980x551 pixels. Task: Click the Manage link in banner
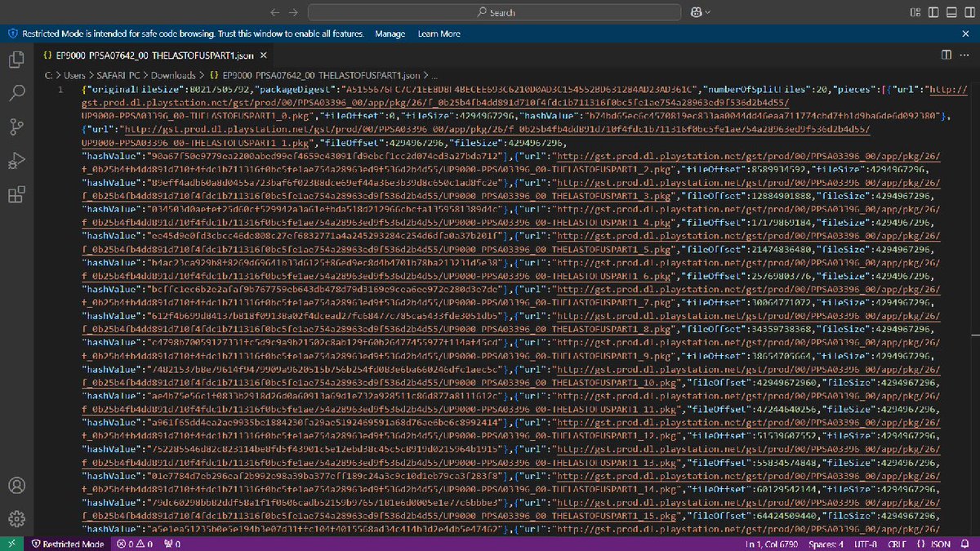390,33
